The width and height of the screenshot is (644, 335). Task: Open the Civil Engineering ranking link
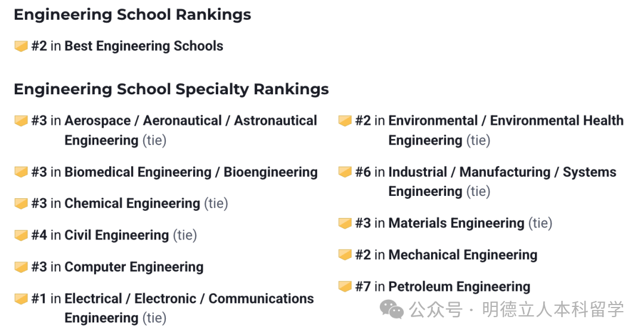point(117,235)
